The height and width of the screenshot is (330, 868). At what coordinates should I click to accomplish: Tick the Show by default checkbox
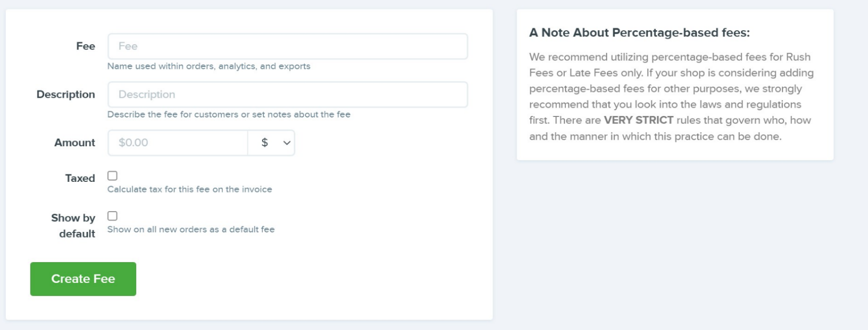112,216
